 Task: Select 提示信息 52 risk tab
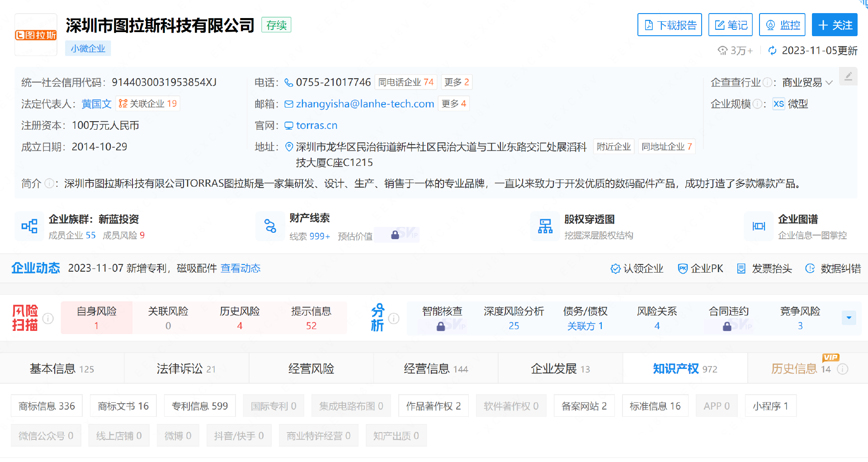[x=311, y=318]
